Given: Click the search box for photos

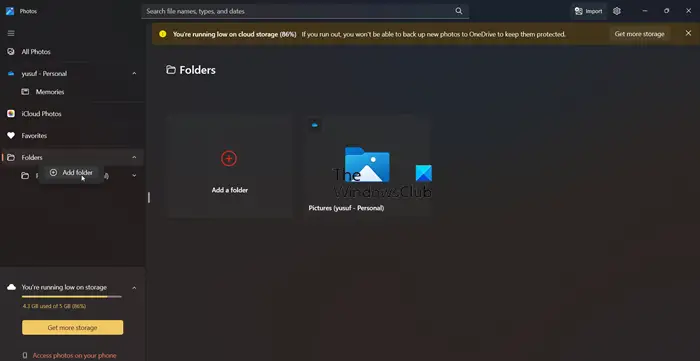Looking at the screenshot, I should (305, 11).
